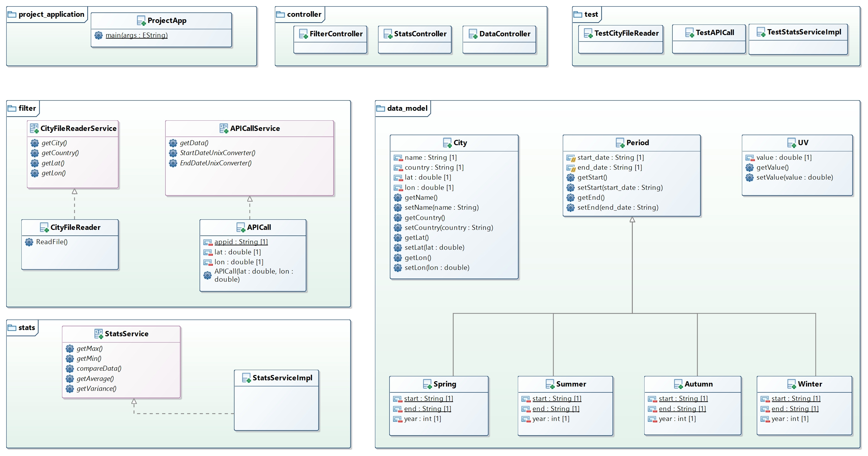Click the generalization arrowhead below Period class
The height and width of the screenshot is (456, 868).
tap(632, 220)
